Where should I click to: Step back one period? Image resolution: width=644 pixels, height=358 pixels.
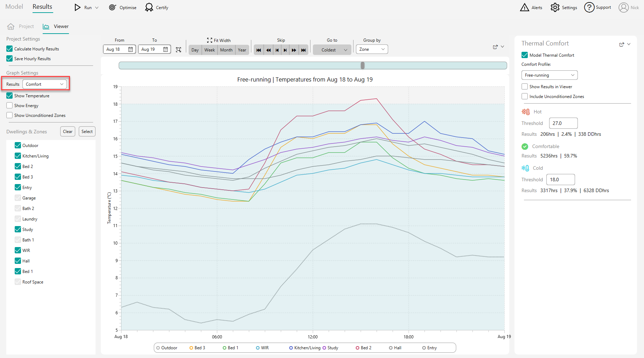[x=277, y=50]
